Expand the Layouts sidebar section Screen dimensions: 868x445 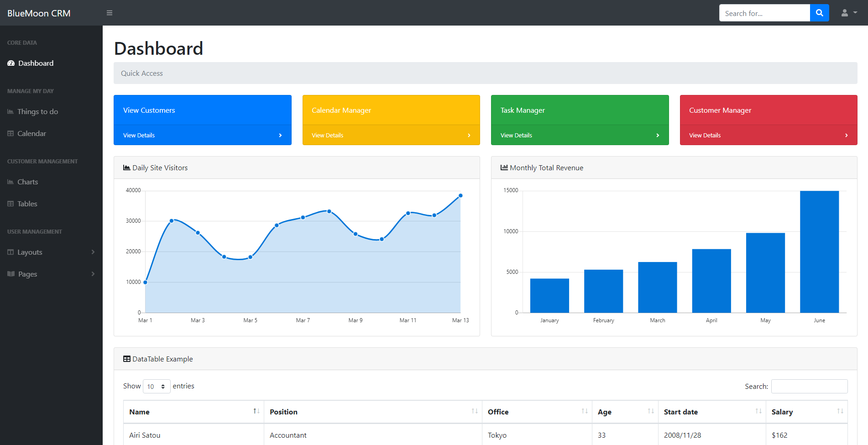50,252
